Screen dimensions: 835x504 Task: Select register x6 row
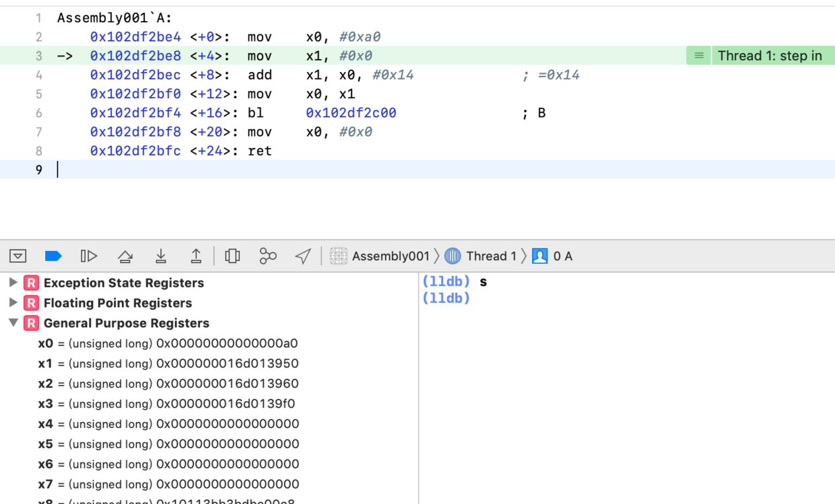pyautogui.click(x=209, y=464)
